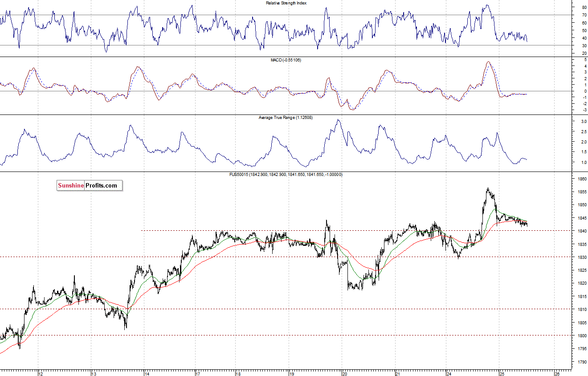Select the 1840 price axis label

click(582, 231)
